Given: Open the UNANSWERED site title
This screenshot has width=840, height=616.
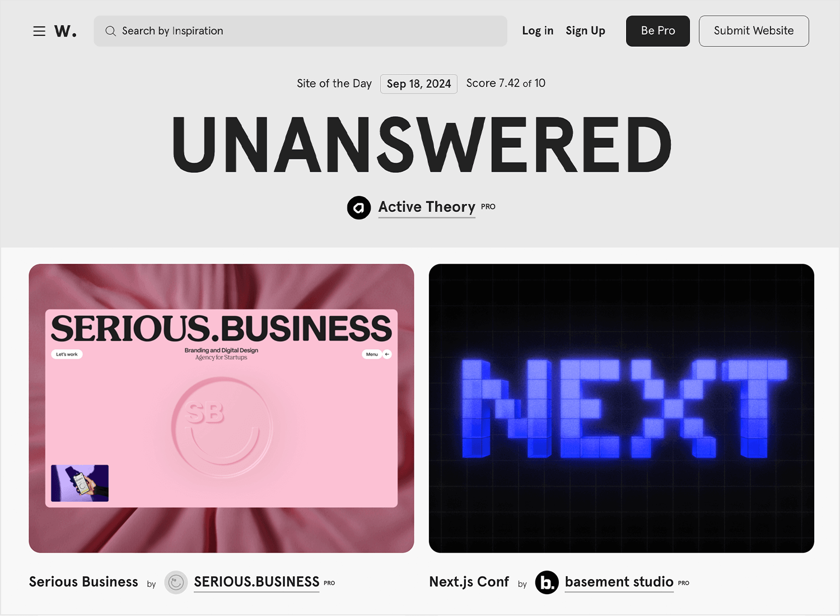Looking at the screenshot, I should click(x=422, y=145).
